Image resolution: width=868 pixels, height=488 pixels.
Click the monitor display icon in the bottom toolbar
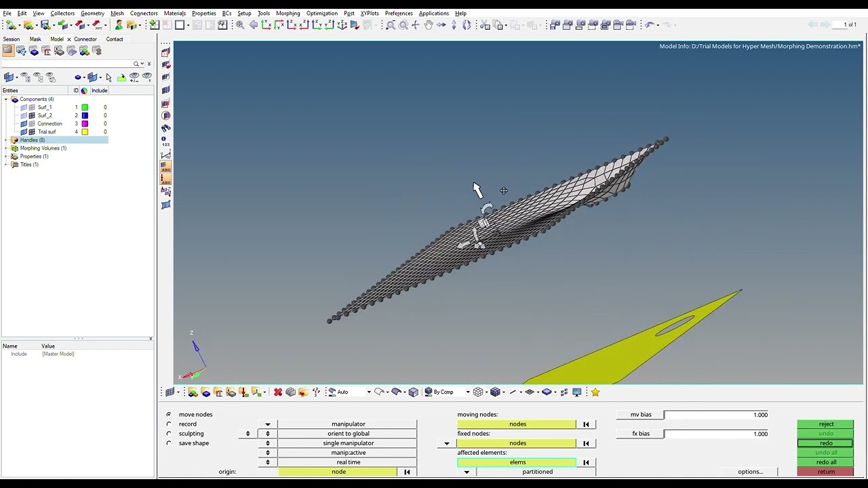coord(577,392)
